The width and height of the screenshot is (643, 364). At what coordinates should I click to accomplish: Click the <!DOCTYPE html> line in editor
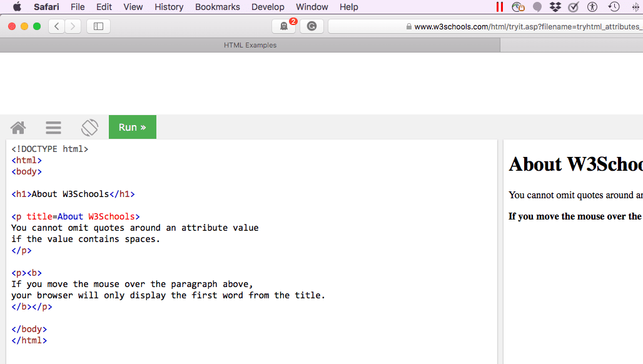tap(49, 149)
